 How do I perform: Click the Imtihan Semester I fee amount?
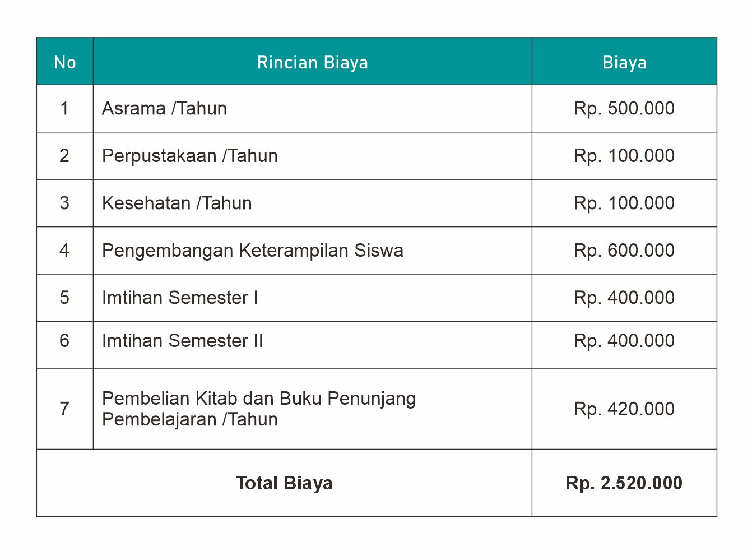624,298
